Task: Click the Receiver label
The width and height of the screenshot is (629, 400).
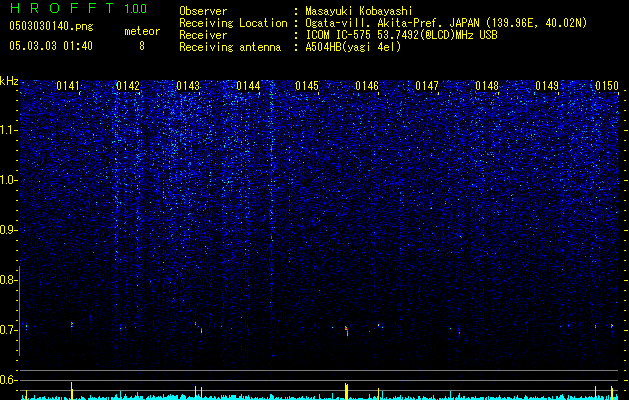Action: [x=203, y=35]
